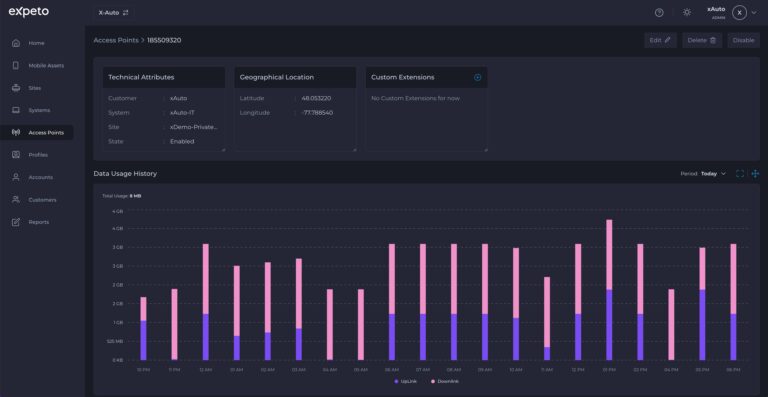Viewport: 768px width, 397px height.
Task: Open Customers from the sidebar
Action: click(37, 200)
